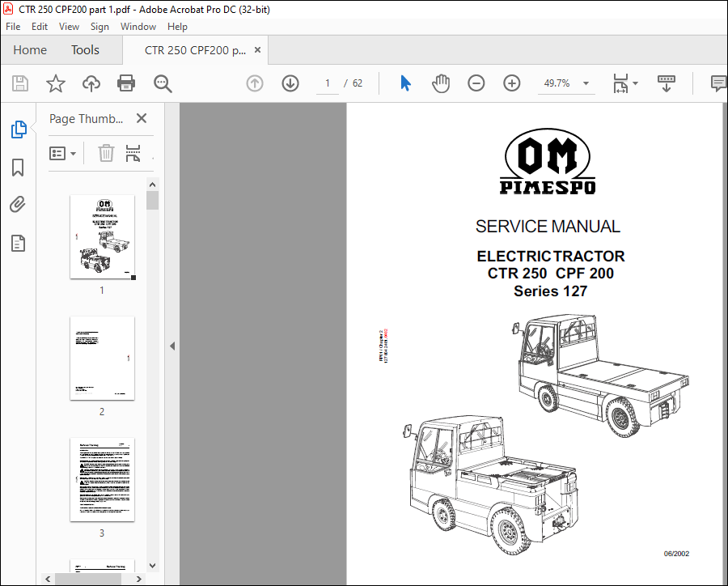Click the Save file icon
The image size is (728, 586).
(x=20, y=83)
